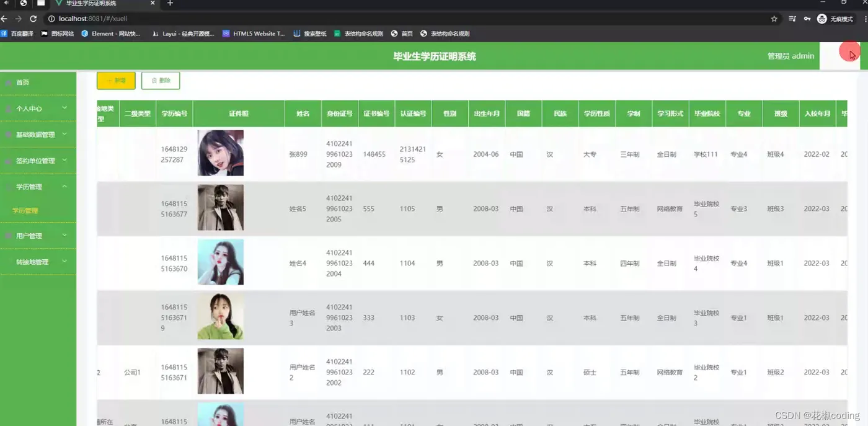Close the 毕业生学历证明系统 tab

[153, 4]
